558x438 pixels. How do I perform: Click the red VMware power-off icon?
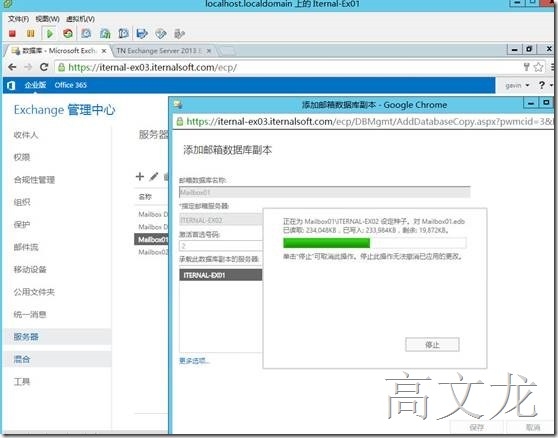(12, 34)
